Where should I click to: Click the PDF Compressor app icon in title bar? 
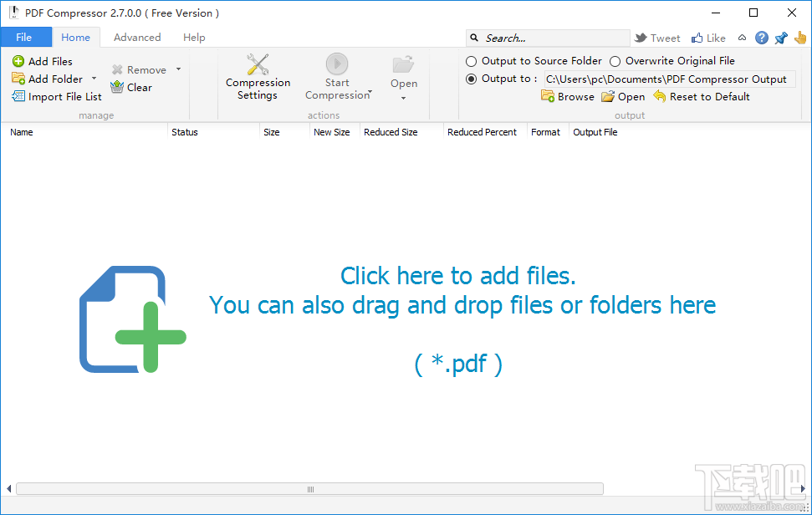(13, 13)
